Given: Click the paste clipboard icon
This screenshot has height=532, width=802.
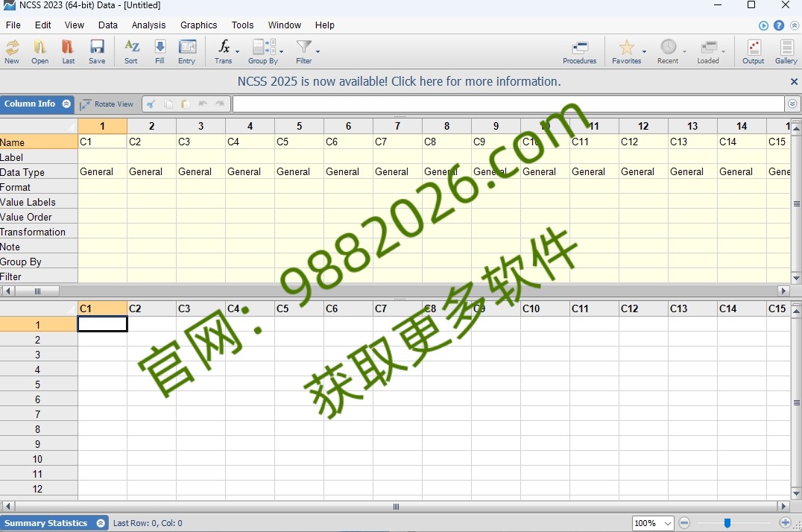Looking at the screenshot, I should click(185, 104).
